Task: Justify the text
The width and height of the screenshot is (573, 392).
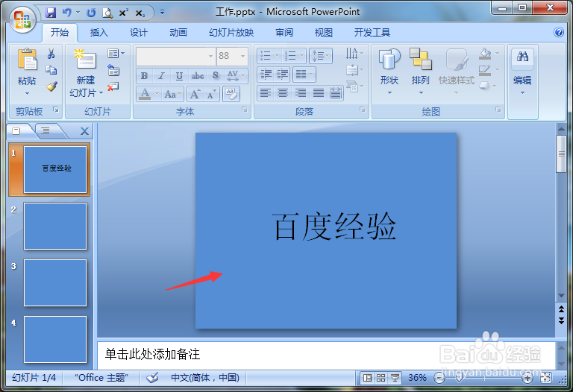Action: (x=319, y=93)
